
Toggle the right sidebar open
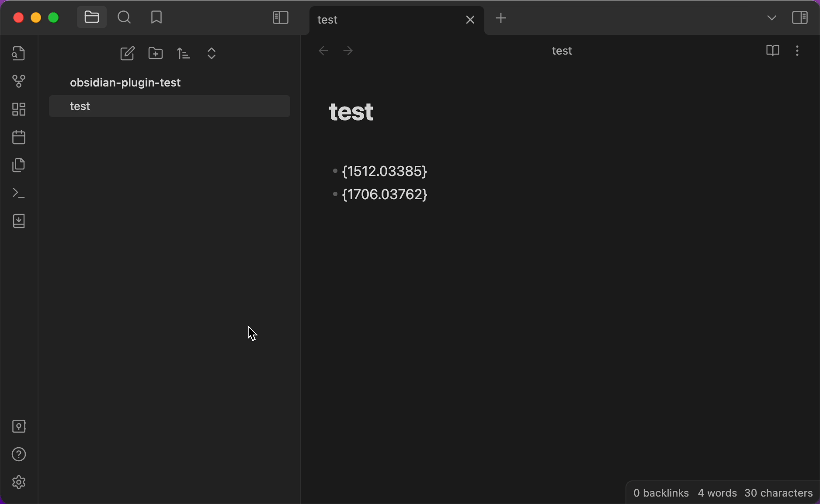[800, 17]
